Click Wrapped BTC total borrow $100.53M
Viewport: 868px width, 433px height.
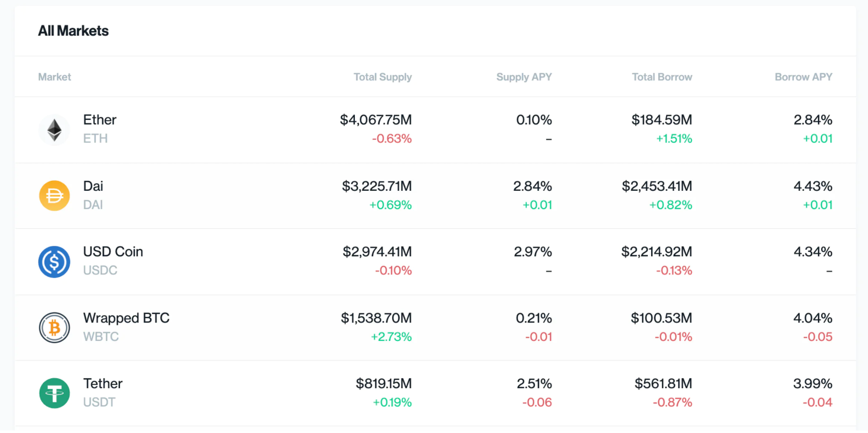(662, 318)
